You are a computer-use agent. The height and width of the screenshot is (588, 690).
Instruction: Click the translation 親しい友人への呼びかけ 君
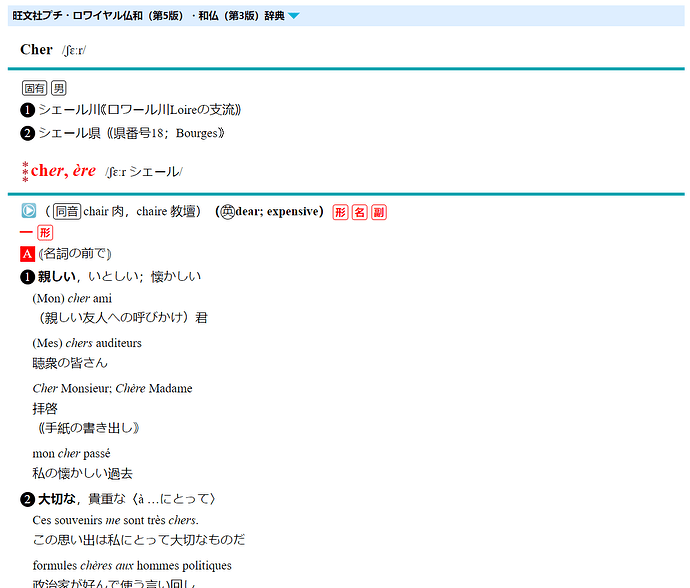pyautogui.click(x=123, y=317)
